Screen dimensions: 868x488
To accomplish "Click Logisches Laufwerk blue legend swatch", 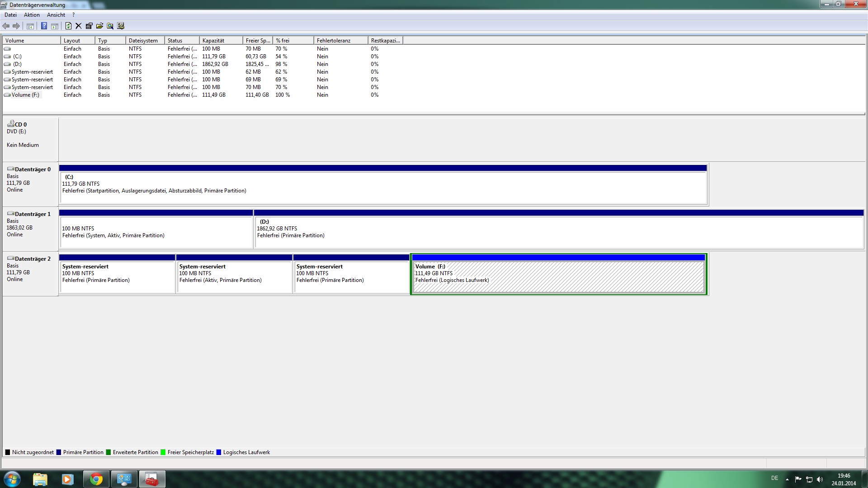I will [x=219, y=452].
